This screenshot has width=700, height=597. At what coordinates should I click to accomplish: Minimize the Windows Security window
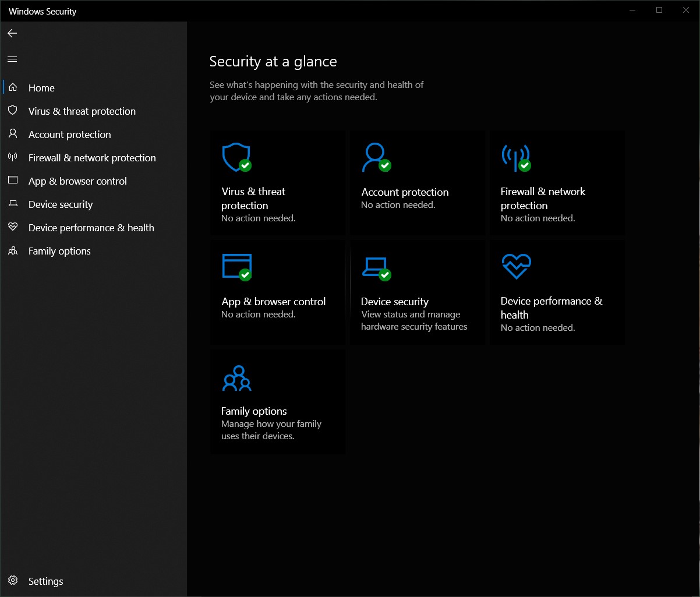(632, 10)
